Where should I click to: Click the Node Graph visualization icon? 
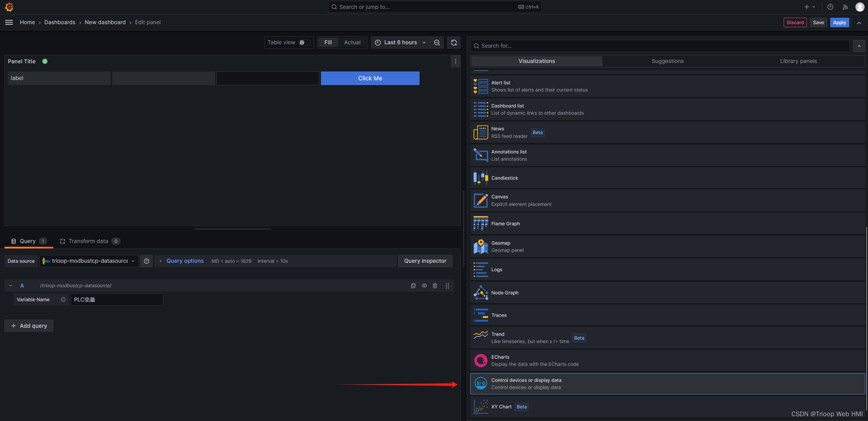(x=480, y=292)
